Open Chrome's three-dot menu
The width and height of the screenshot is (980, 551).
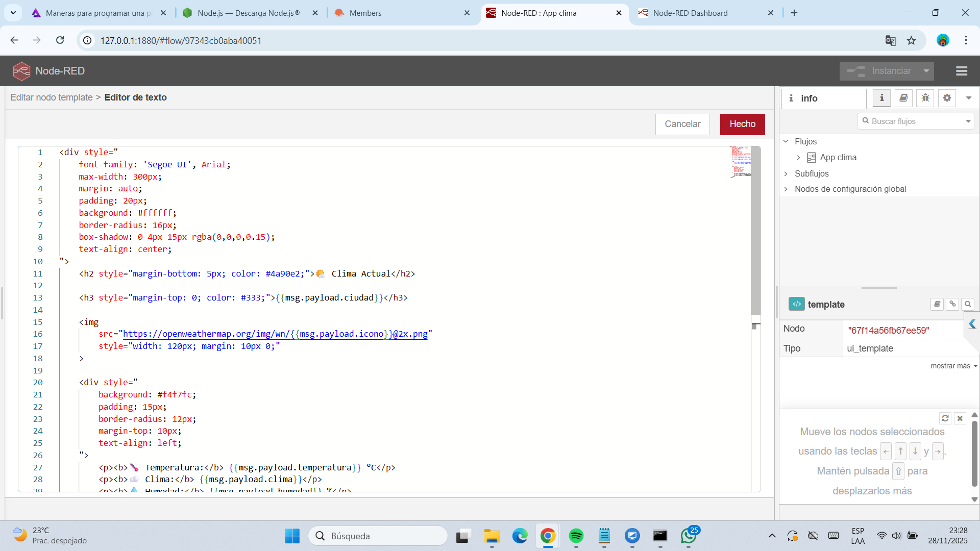966,40
